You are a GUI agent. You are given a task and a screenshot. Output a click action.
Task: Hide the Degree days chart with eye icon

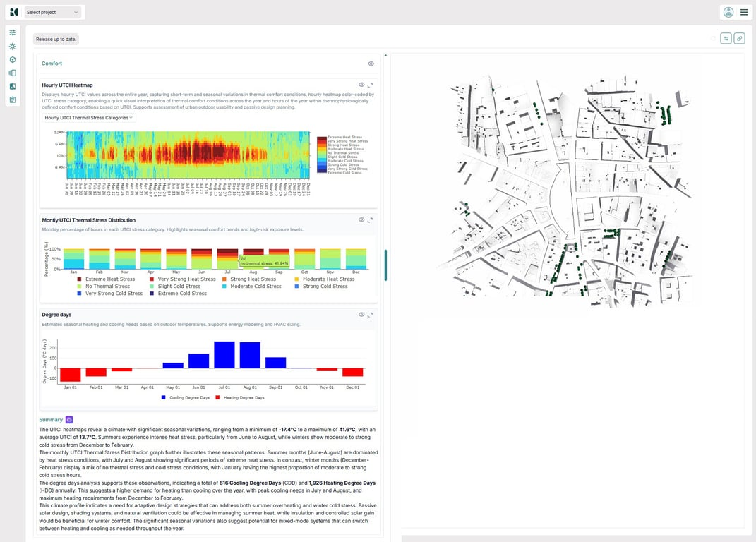(361, 315)
